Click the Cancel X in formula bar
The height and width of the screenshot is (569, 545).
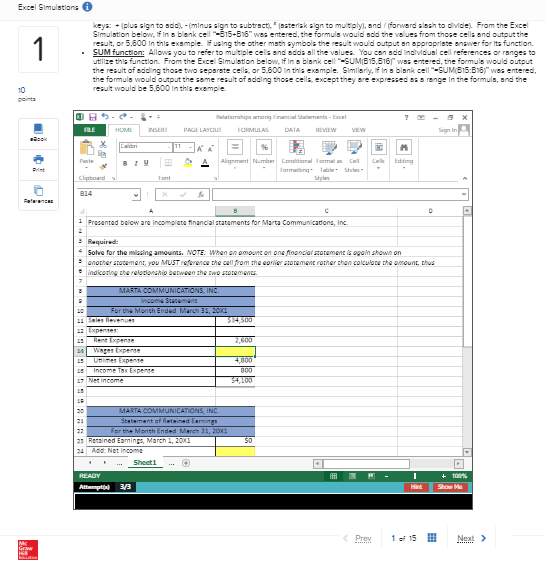coord(165,195)
